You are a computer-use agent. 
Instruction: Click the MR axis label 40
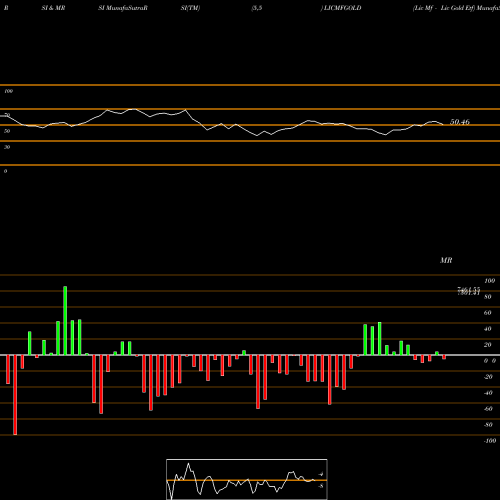click(x=488, y=329)
